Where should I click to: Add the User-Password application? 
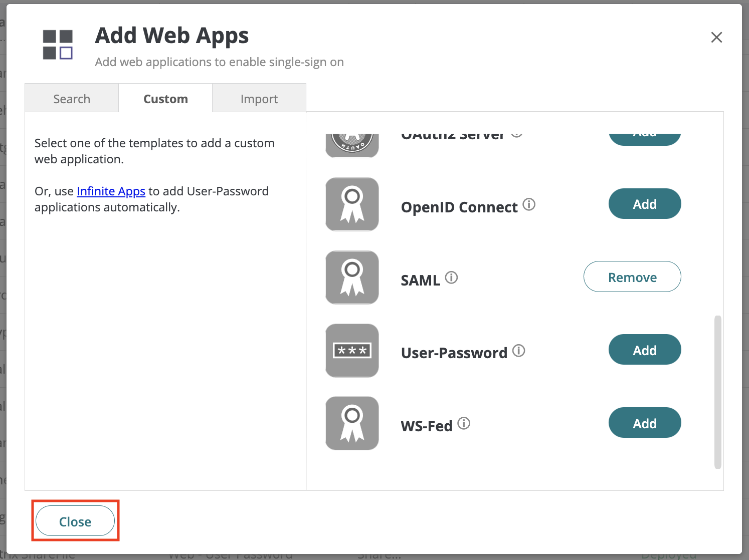(x=645, y=350)
